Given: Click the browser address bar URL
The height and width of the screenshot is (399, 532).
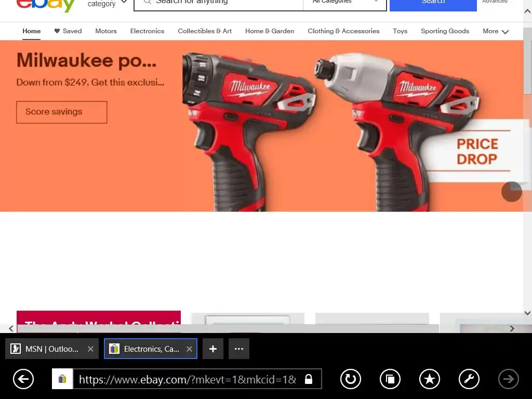Looking at the screenshot, I should pyautogui.click(x=187, y=379).
